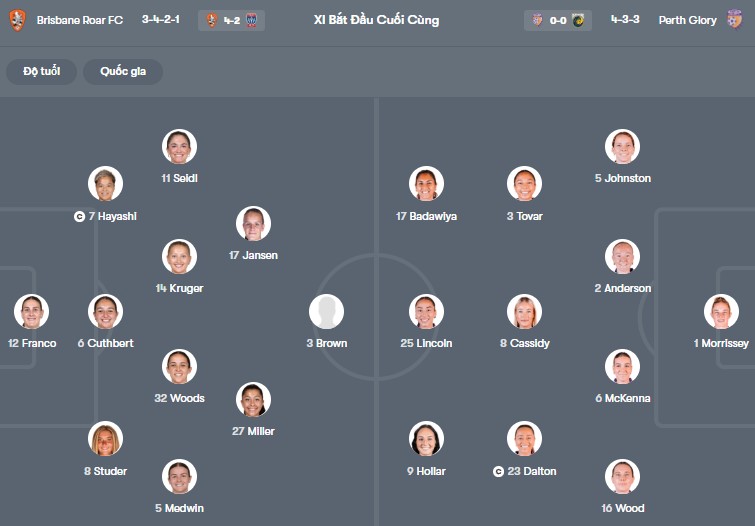Open the Brisbane Roar FC team link
The height and width of the screenshot is (526, 755).
pos(79,20)
